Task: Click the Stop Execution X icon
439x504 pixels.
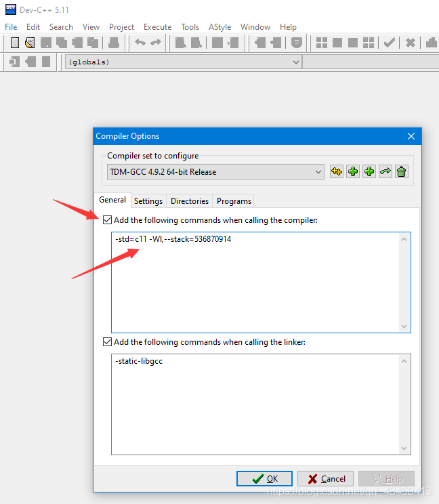Action: (411, 43)
